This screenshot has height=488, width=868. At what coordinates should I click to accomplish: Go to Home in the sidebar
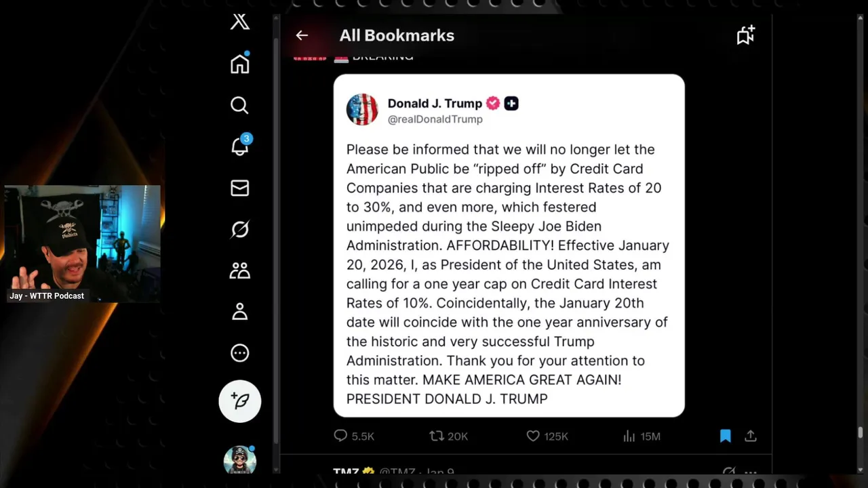tap(240, 64)
